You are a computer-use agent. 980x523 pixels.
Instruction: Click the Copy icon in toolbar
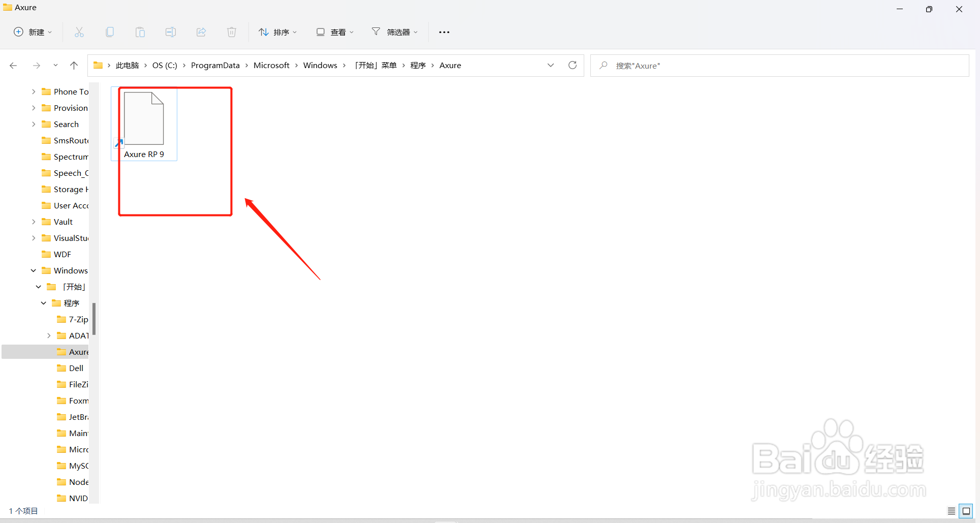pyautogui.click(x=110, y=32)
